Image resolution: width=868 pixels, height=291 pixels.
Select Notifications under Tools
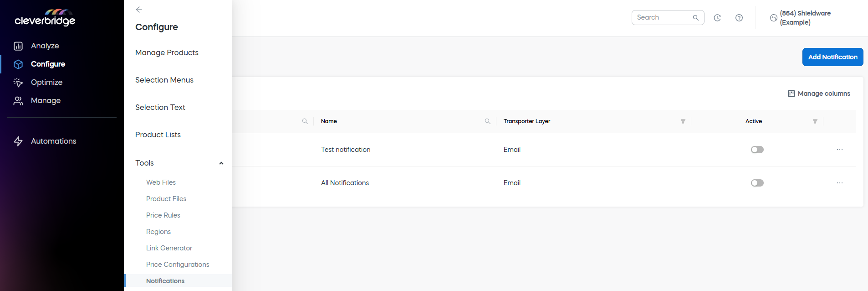pos(165,281)
